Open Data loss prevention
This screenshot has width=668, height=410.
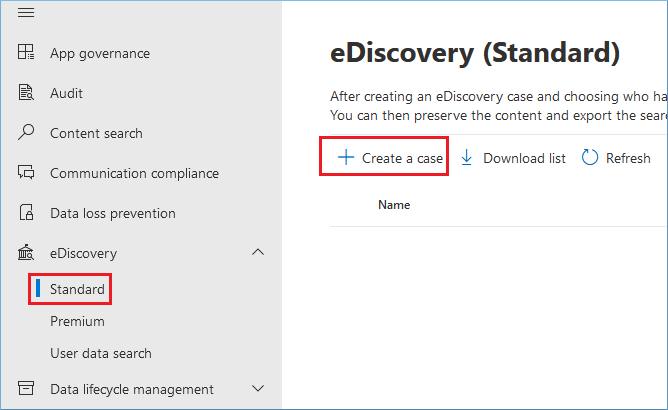[x=113, y=213]
